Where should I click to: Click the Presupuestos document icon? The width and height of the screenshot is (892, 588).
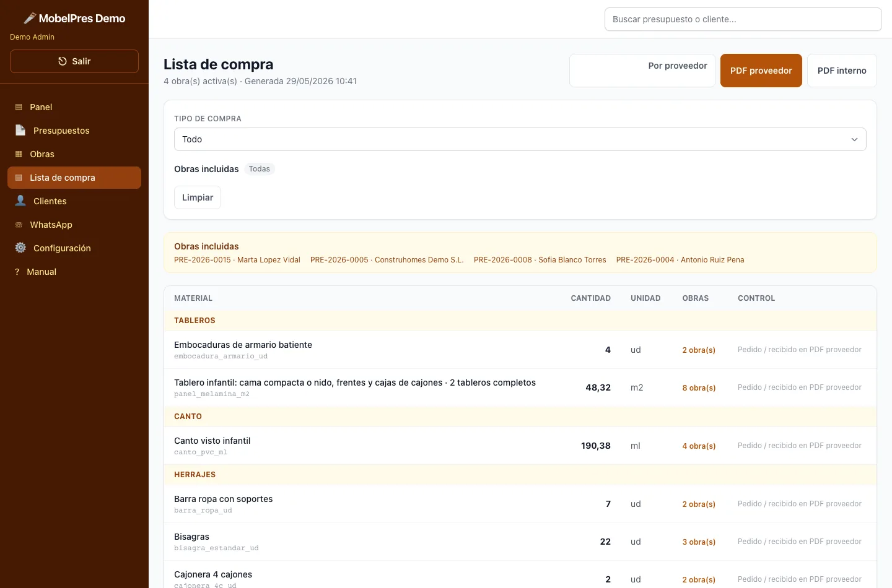pos(20,131)
